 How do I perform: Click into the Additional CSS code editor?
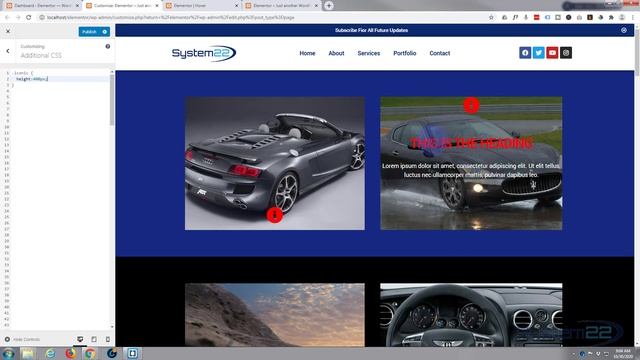(60, 198)
